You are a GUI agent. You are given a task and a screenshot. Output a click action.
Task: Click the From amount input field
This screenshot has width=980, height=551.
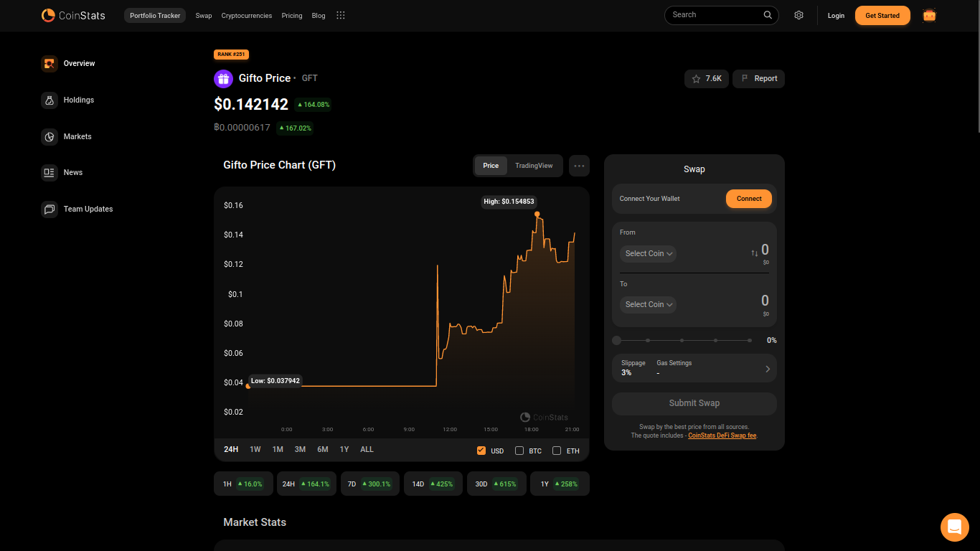[x=765, y=250]
